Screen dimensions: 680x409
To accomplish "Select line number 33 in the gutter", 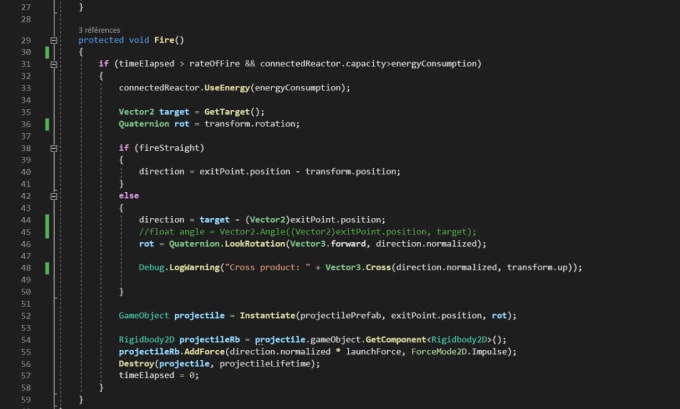I will pyautogui.click(x=26, y=88).
